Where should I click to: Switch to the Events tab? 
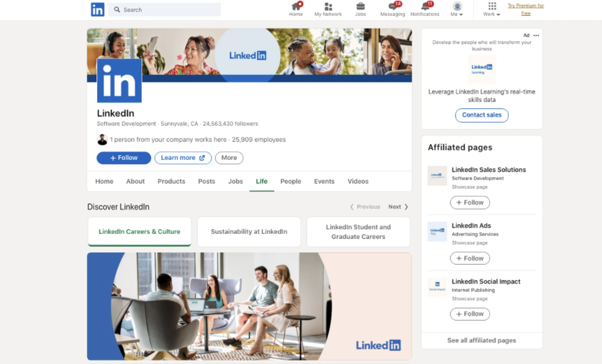pyautogui.click(x=324, y=181)
